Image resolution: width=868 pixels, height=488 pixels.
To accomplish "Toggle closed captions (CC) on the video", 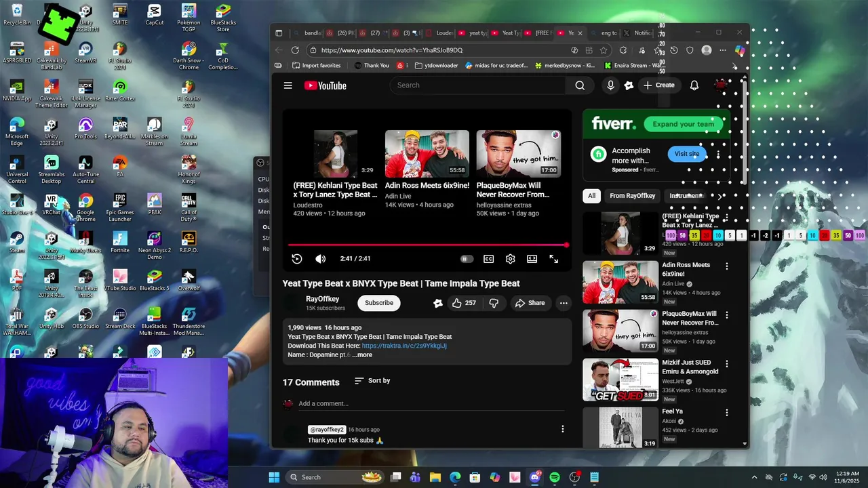I will [x=488, y=259].
